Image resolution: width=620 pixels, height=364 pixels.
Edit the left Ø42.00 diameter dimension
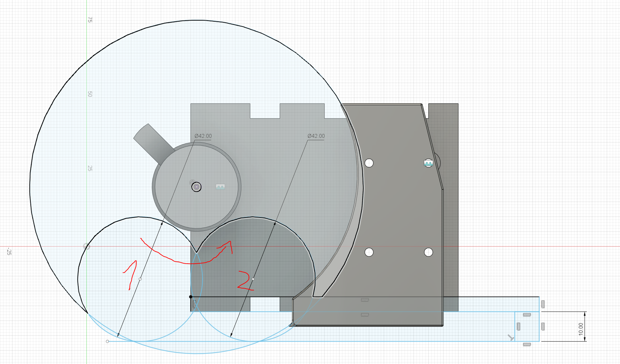coord(203,136)
